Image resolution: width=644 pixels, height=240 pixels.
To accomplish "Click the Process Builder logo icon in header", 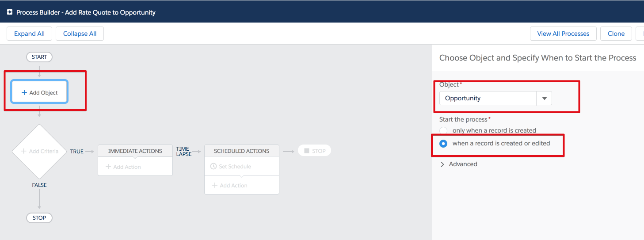I will tap(10, 12).
